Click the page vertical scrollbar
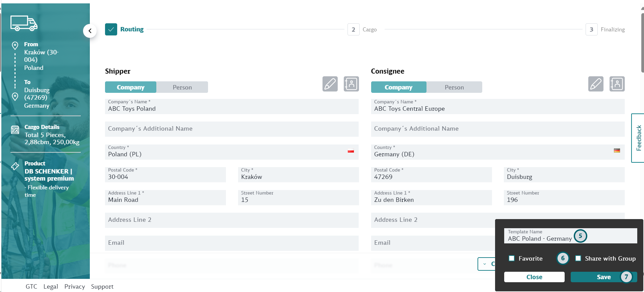 [x=642, y=42]
